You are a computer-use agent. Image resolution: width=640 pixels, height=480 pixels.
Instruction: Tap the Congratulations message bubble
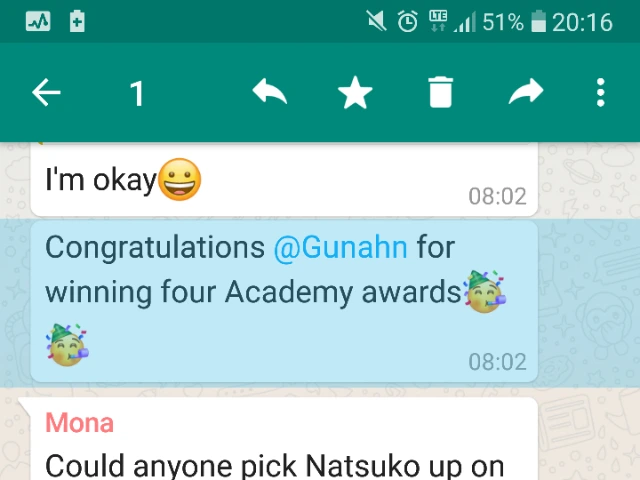(284, 302)
